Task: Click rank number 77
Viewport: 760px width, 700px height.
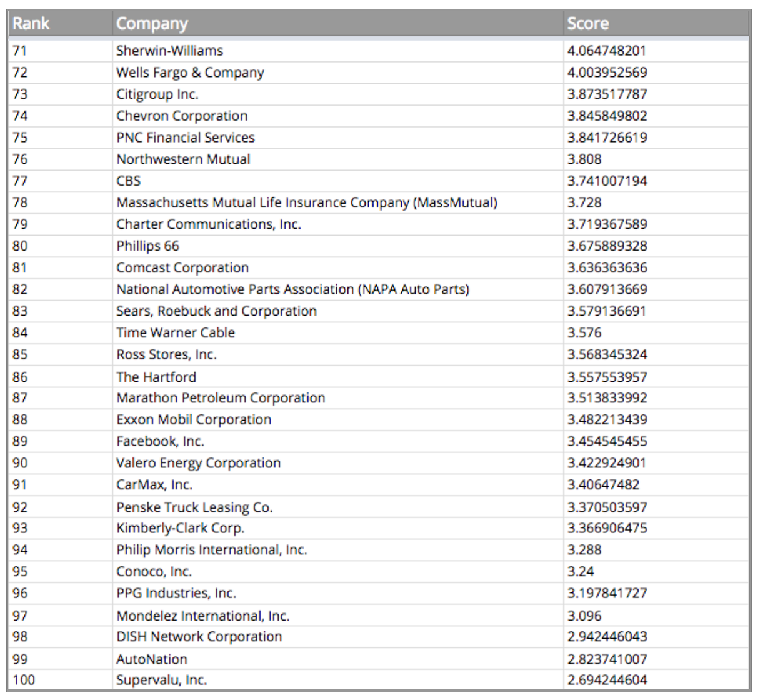Action: (20, 181)
